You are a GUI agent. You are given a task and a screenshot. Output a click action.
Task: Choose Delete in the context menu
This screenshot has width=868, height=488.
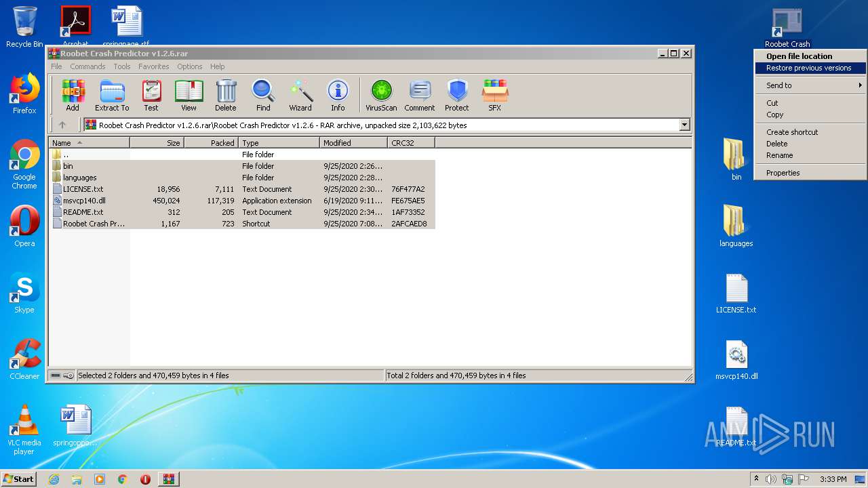tap(810, 144)
